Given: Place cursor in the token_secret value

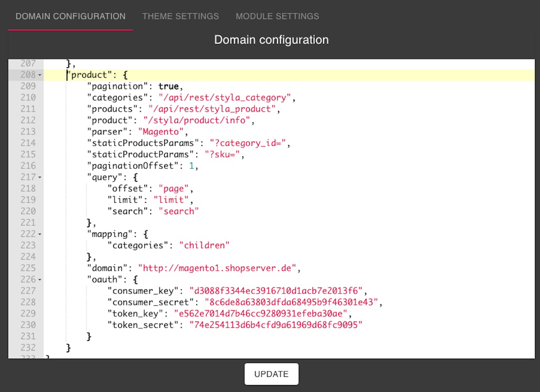Looking at the screenshot, I should (276, 325).
